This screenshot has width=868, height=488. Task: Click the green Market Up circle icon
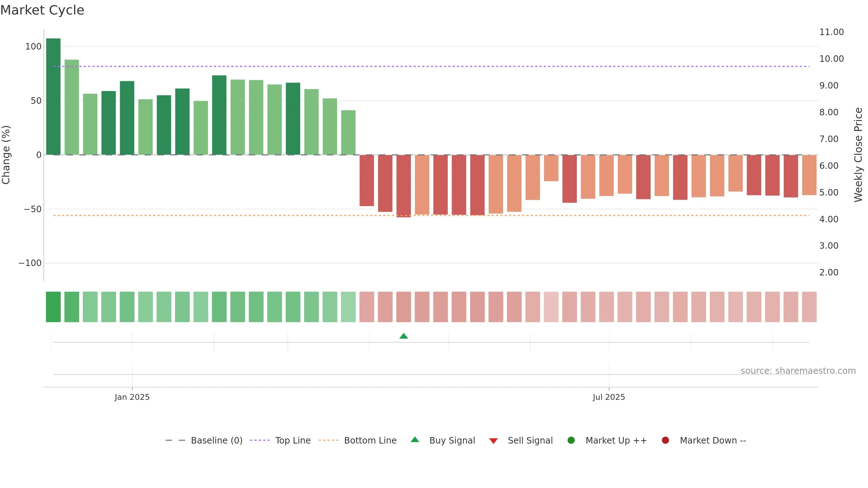pos(571,440)
